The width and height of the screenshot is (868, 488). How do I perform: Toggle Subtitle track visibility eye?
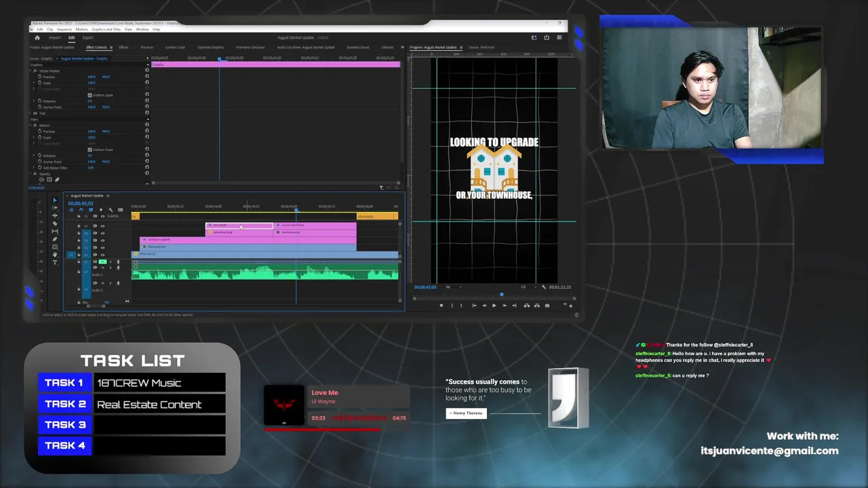coord(102,216)
